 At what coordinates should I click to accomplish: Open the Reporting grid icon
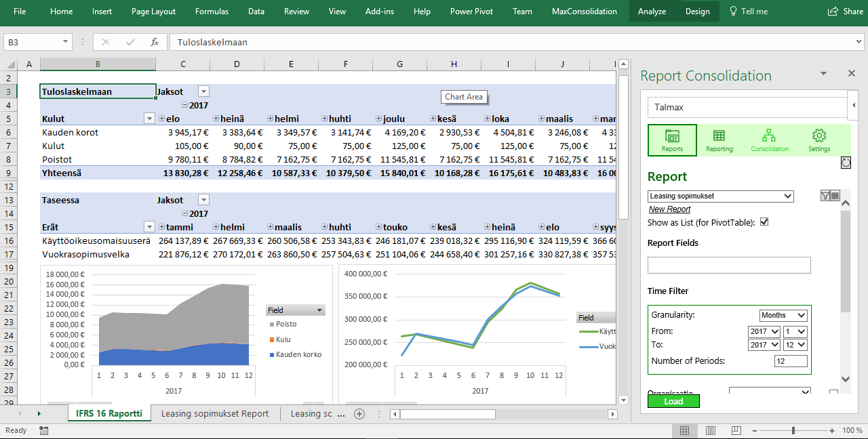719,140
